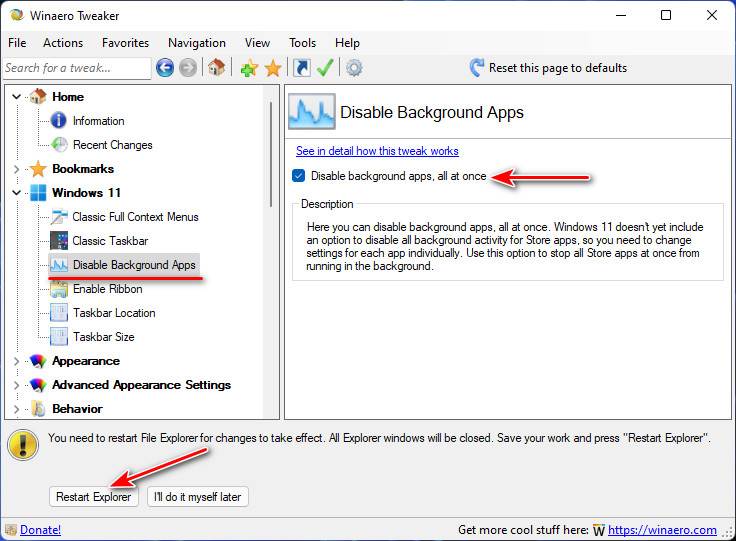Click the Search for a tweak field
The height and width of the screenshot is (541, 736).
(77, 68)
